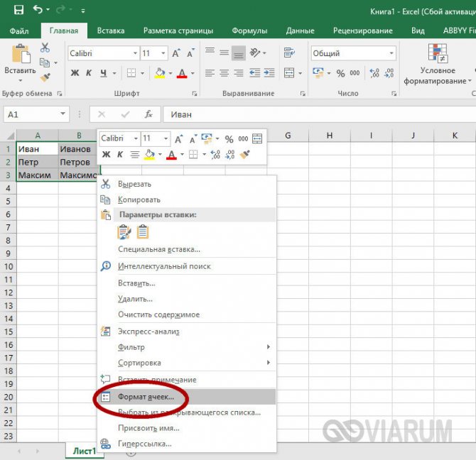Image resolution: width=476 pixels, height=460 pixels.
Task: Expand the Сортировка submenu arrow
Action: click(x=269, y=362)
